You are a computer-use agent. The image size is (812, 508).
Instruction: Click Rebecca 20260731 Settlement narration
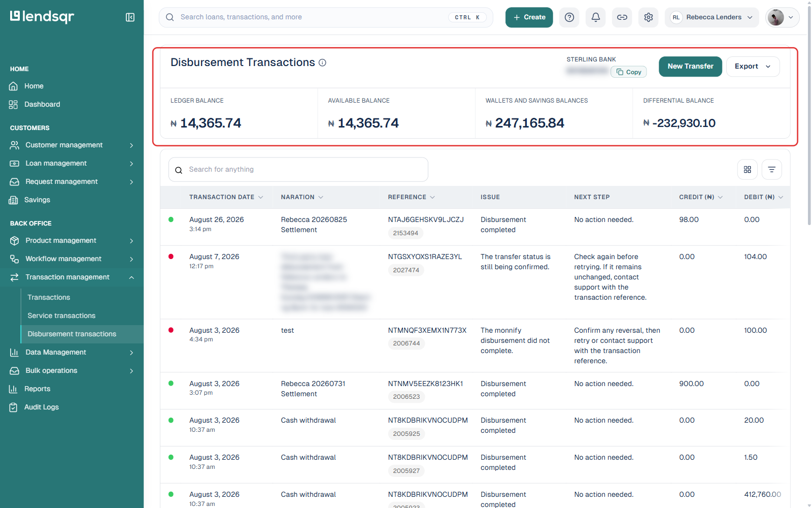pyautogui.click(x=313, y=389)
